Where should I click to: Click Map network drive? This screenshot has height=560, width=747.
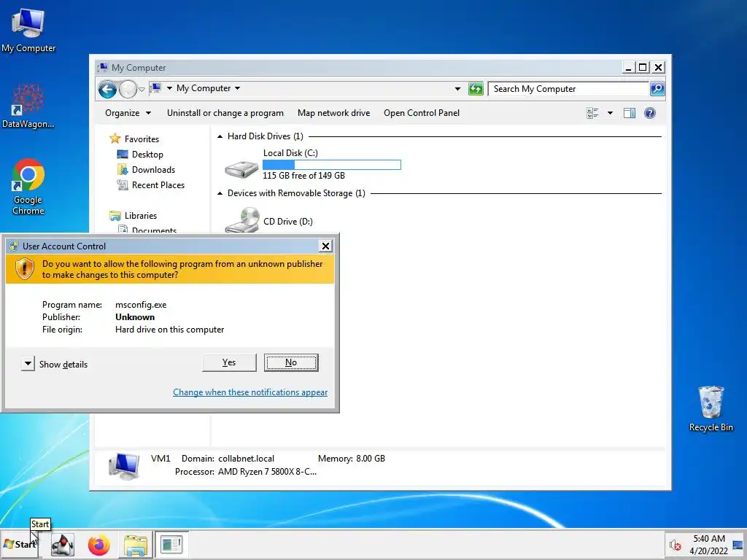point(333,113)
